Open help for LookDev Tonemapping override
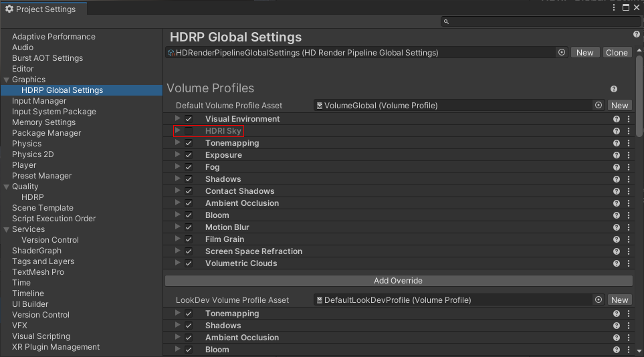The width and height of the screenshot is (644, 357). point(617,314)
